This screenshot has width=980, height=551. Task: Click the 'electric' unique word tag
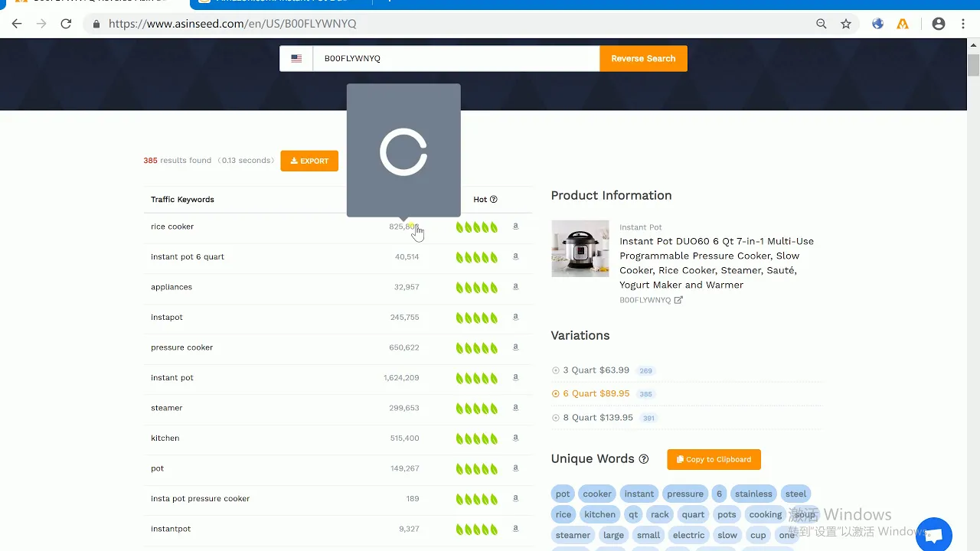[688, 535]
